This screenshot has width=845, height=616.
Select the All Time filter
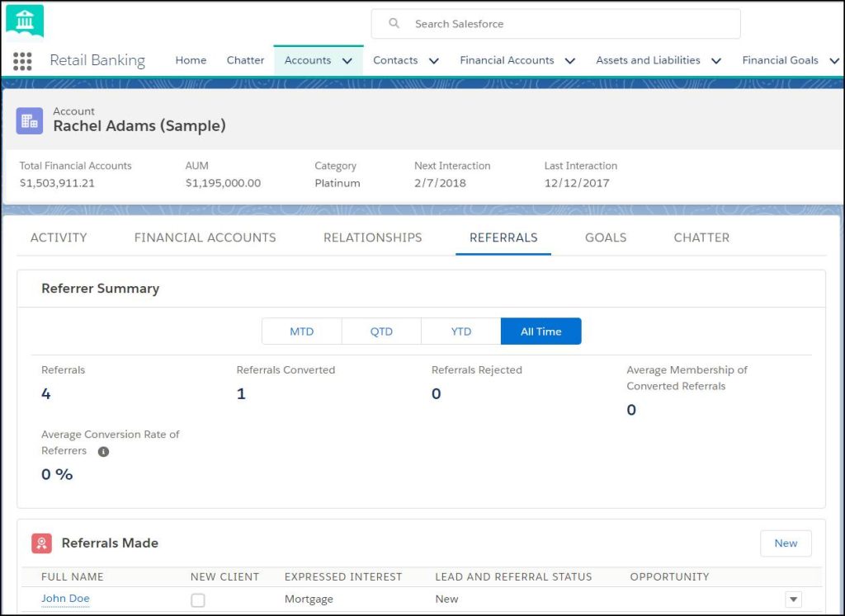click(x=541, y=332)
